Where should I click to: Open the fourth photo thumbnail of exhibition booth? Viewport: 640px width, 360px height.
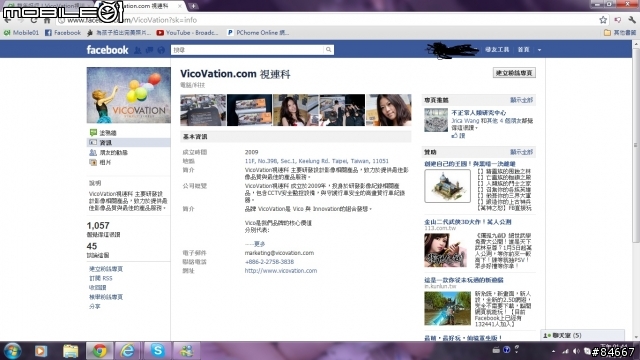click(x=342, y=110)
